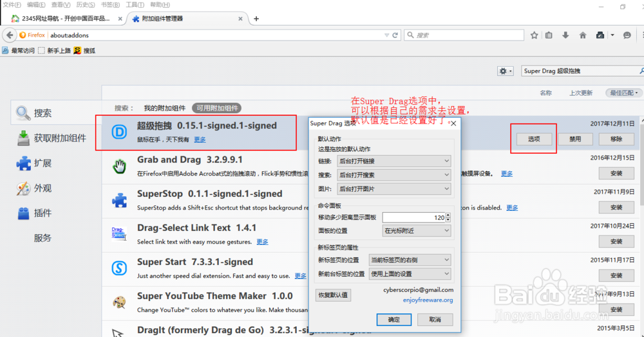Select 搜索 in add-ons sidebar
Screen dimensions: 644x337
56,113
